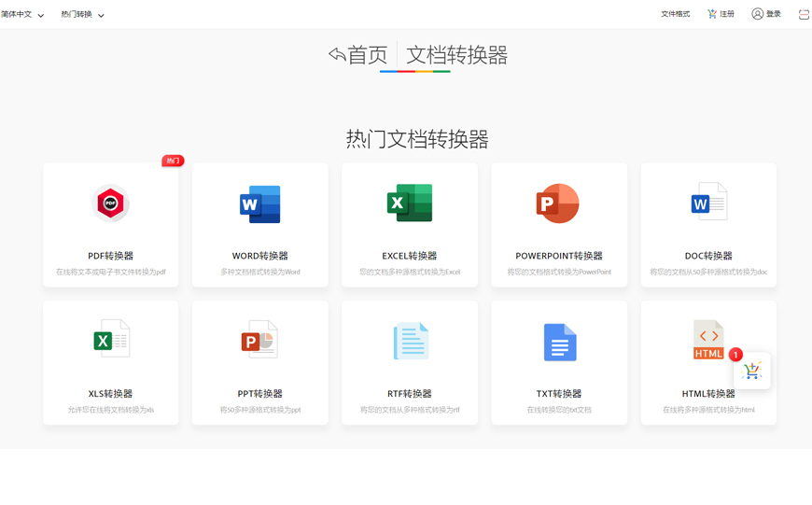Click description 在线将文本或电子书文件转换为pdf

pyautogui.click(x=111, y=272)
